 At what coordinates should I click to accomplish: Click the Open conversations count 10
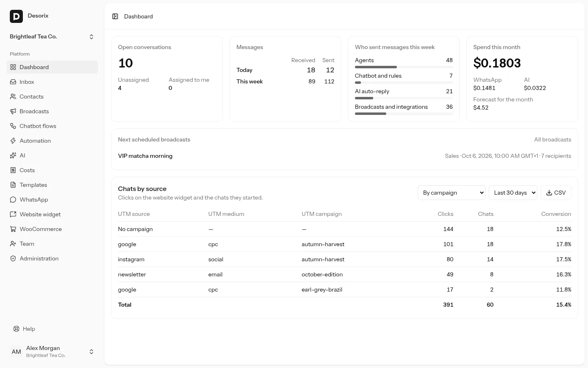[x=125, y=63]
